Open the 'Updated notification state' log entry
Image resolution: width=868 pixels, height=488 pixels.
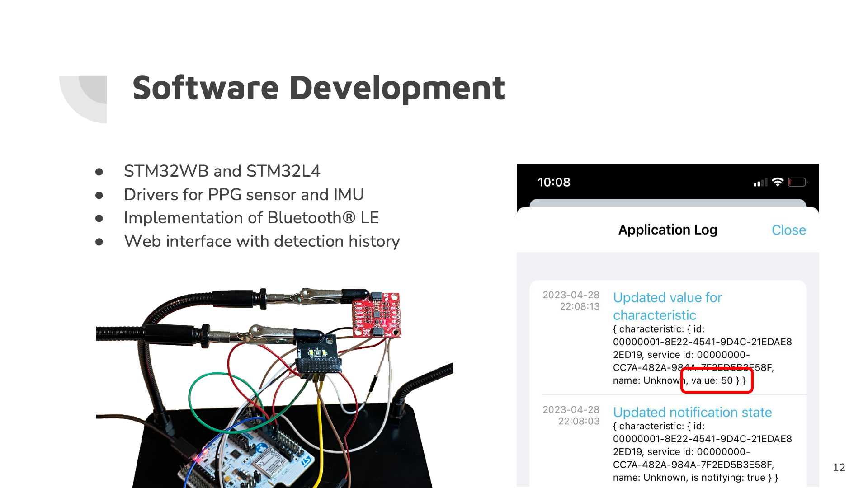pyautogui.click(x=692, y=412)
